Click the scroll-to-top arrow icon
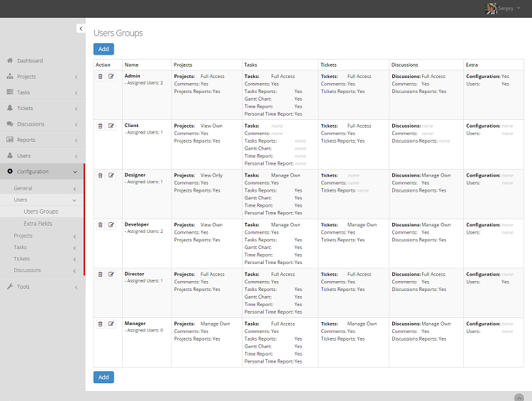This screenshot has width=532, height=401. tap(519, 396)
